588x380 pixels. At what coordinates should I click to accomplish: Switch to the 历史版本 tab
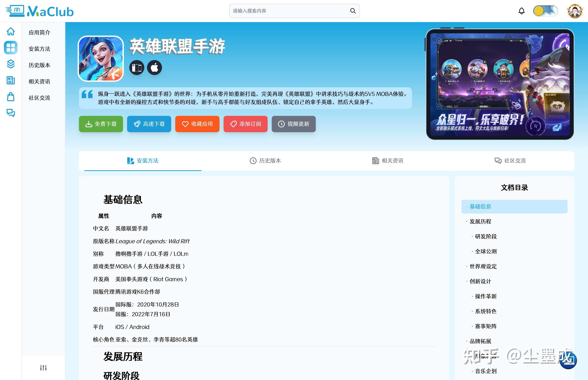point(265,161)
